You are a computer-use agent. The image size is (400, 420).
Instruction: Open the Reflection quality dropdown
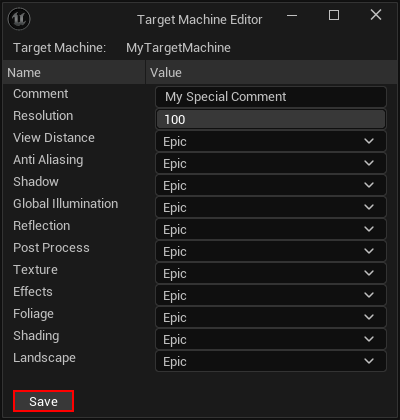271,229
